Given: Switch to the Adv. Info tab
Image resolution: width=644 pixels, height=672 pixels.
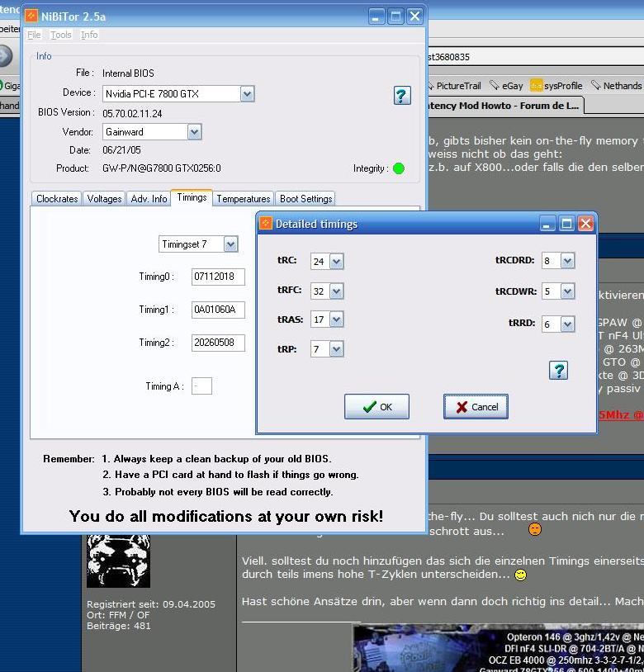Looking at the screenshot, I should [149, 199].
